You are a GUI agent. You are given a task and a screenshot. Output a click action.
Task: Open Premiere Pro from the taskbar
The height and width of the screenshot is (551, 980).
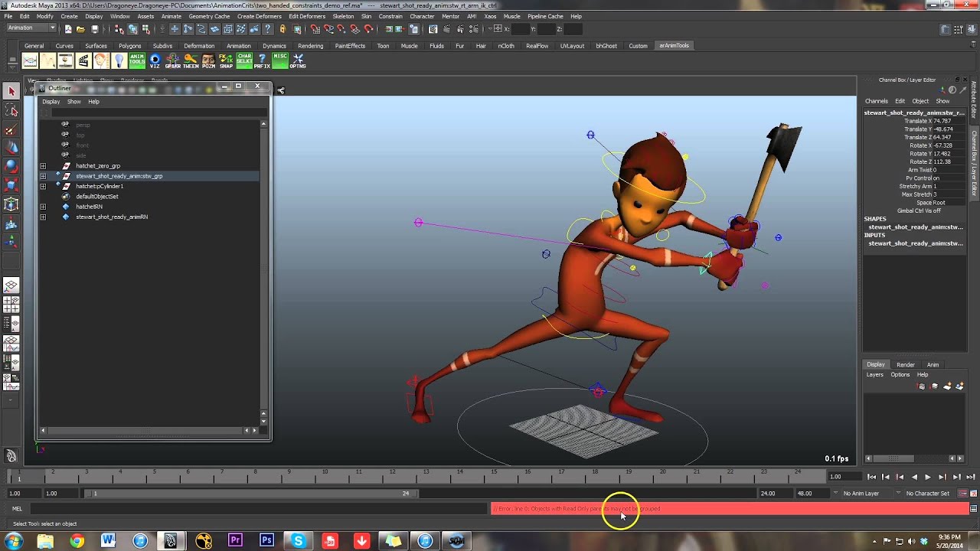coord(235,541)
